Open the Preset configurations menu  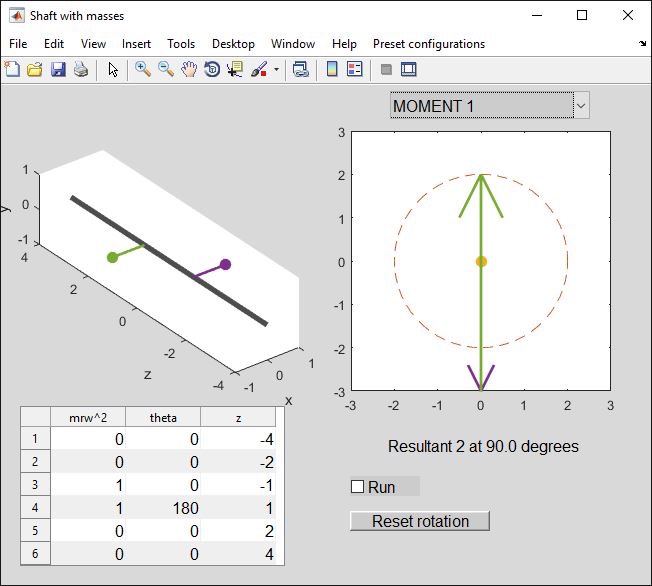tap(428, 44)
